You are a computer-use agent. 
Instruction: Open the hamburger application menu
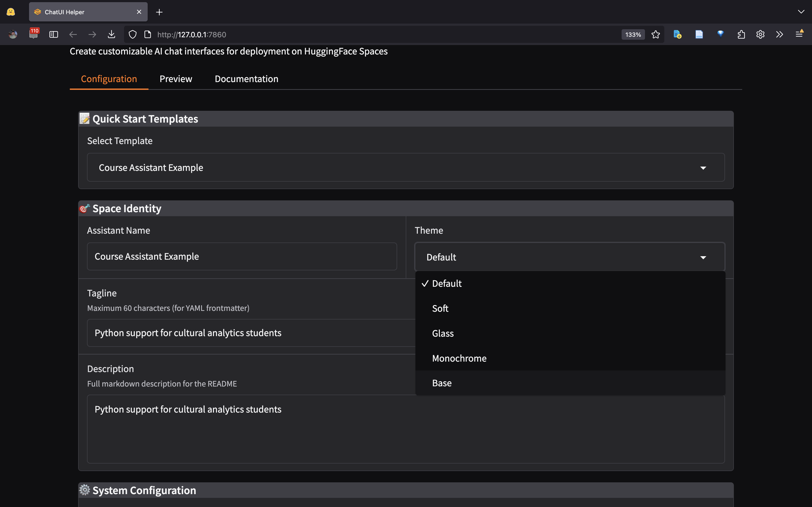coord(799,35)
